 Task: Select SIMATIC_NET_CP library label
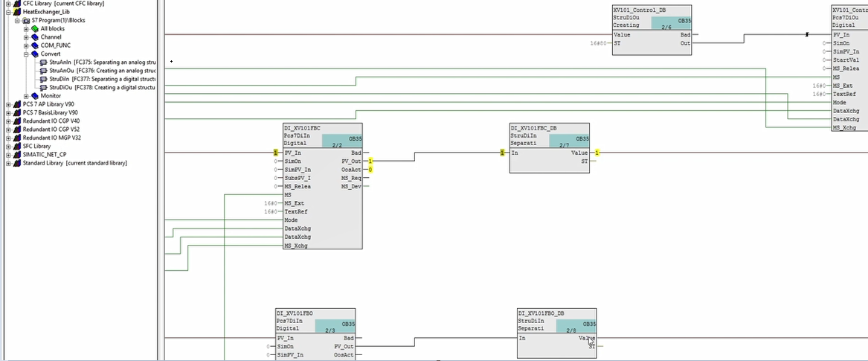coord(43,155)
